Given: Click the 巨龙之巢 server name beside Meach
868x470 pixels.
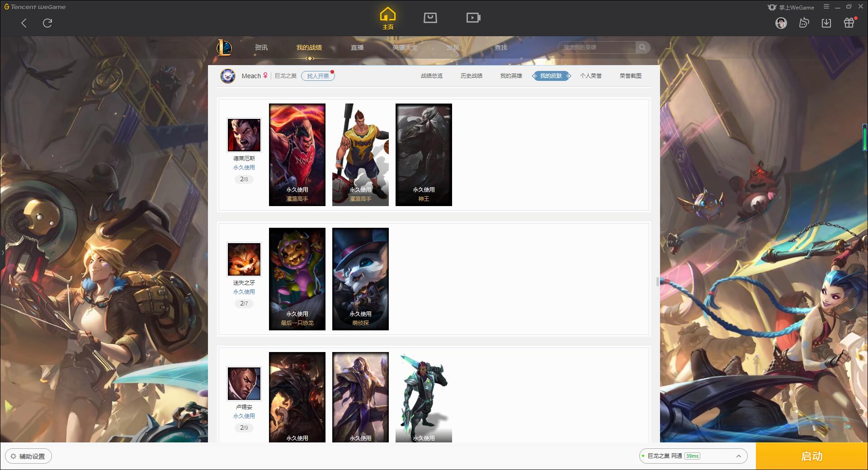Looking at the screenshot, I should 286,76.
